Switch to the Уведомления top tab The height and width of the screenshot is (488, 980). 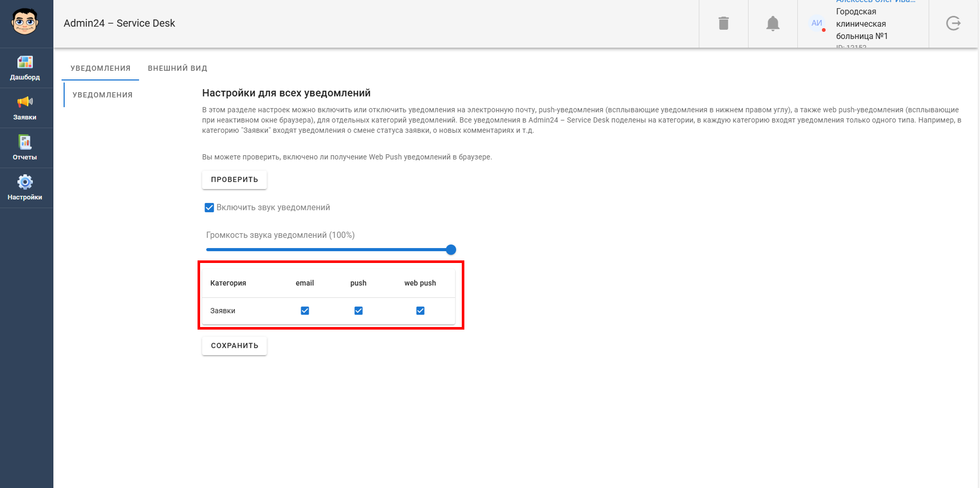coord(101,68)
